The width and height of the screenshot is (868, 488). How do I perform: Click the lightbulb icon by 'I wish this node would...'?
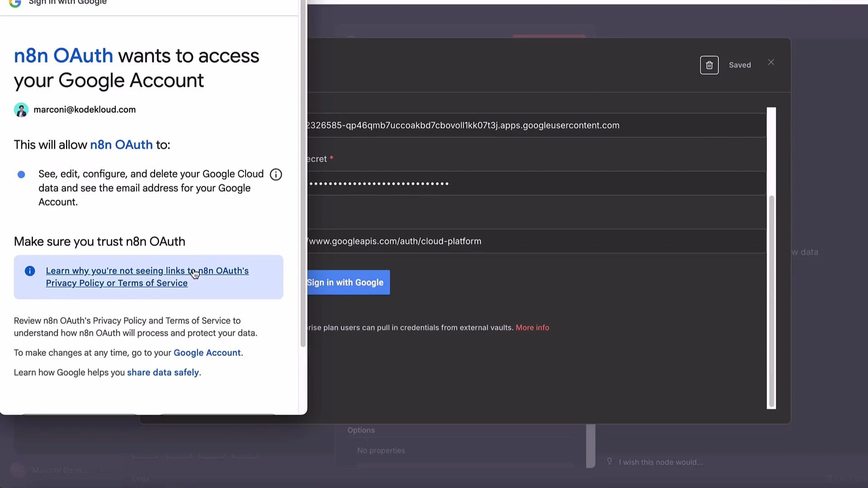point(609,461)
